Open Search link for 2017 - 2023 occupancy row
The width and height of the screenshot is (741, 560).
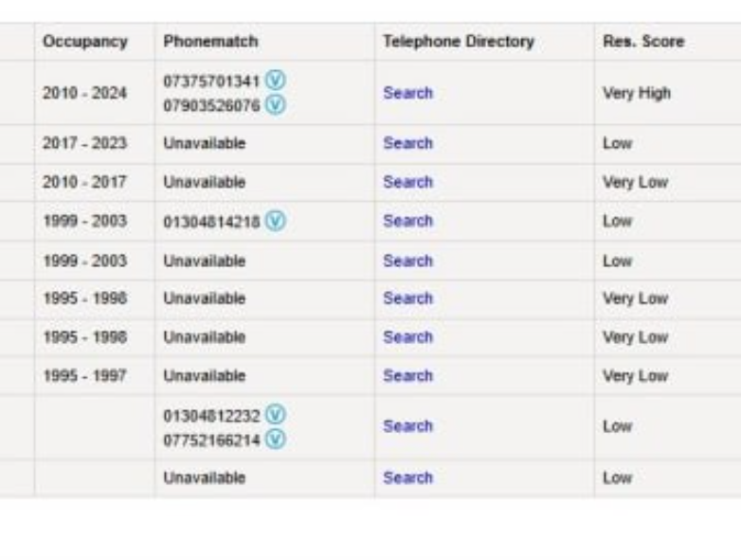coord(407,143)
